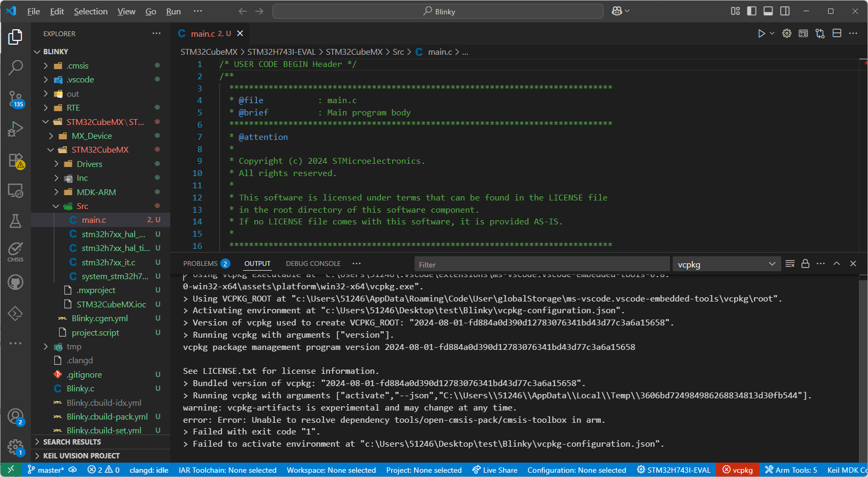Close the bottom panel

tap(853, 264)
